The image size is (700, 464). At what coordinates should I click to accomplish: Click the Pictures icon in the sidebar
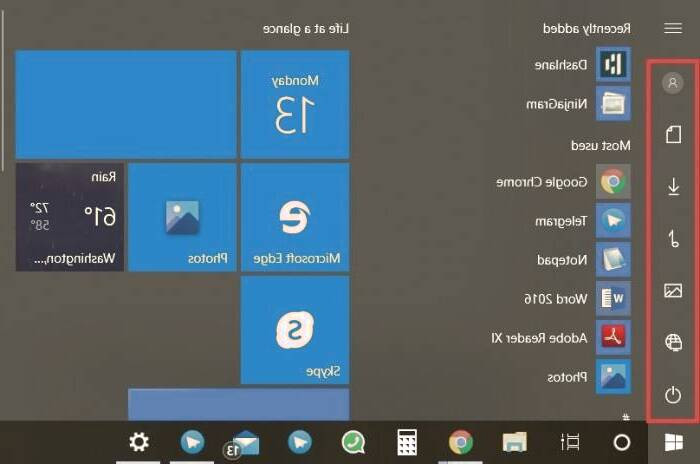[x=673, y=291]
